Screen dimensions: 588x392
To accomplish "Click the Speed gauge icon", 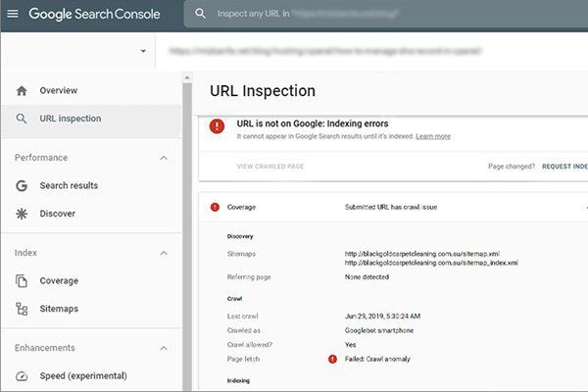I will coord(22,376).
